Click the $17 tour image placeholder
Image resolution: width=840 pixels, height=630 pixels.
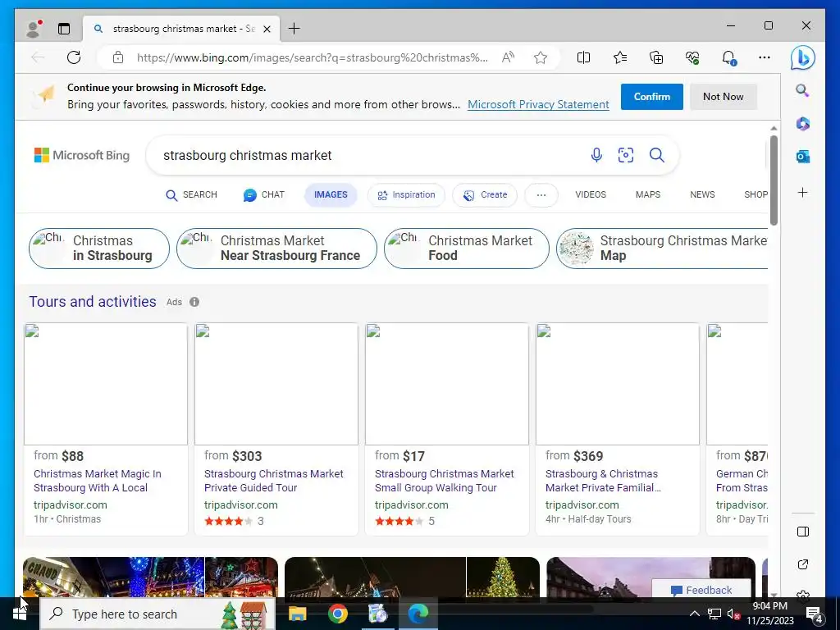tap(447, 384)
